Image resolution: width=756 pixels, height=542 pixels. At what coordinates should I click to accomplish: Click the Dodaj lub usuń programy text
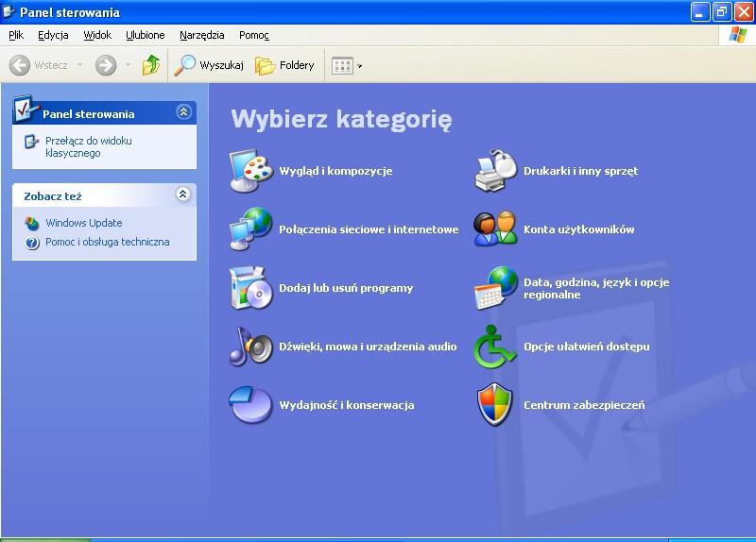(346, 288)
